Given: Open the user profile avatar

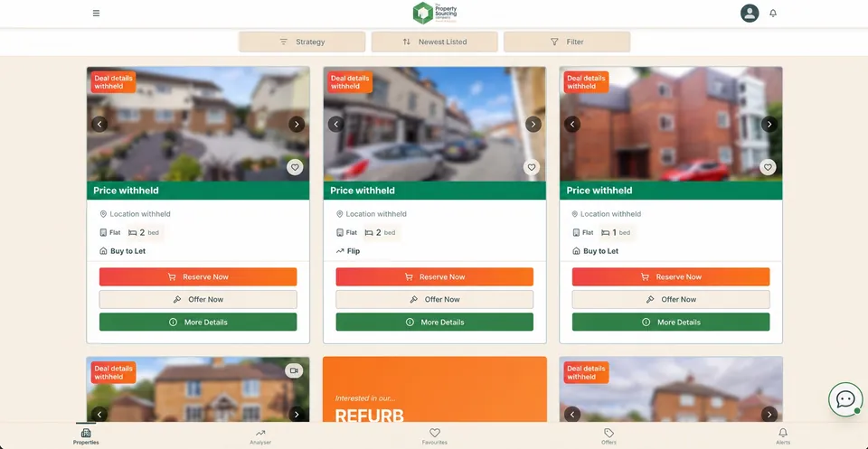Looking at the screenshot, I should (x=750, y=14).
